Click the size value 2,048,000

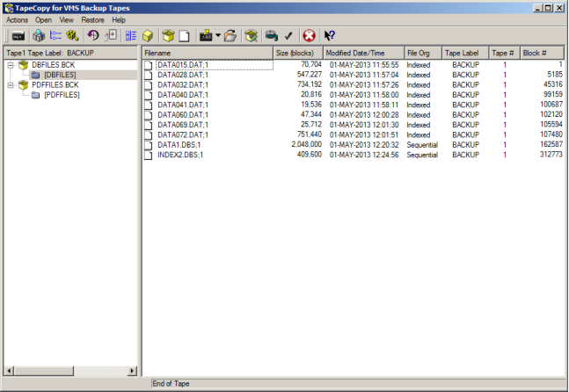(x=307, y=144)
